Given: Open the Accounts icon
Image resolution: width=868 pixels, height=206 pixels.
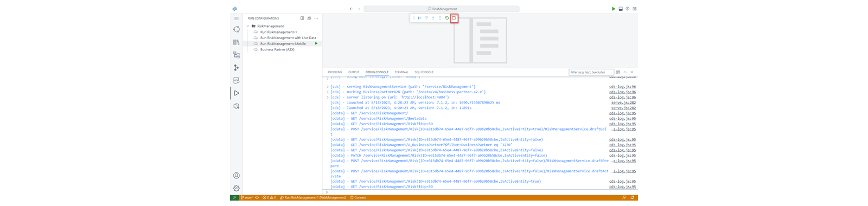Looking at the screenshot, I should pos(236,176).
